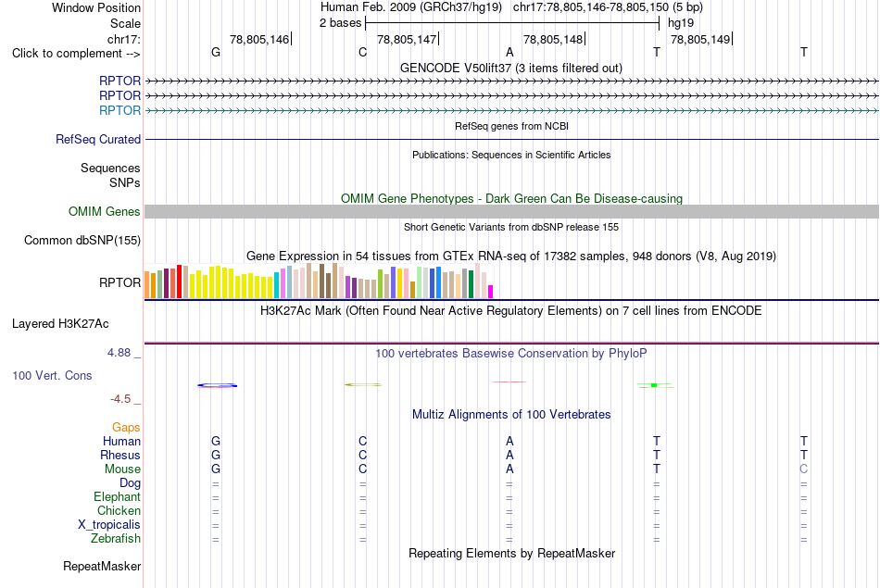Viewport: 880px width, 588px height.
Task: Click the A in the Rhesus alignment row
Action: [509, 455]
